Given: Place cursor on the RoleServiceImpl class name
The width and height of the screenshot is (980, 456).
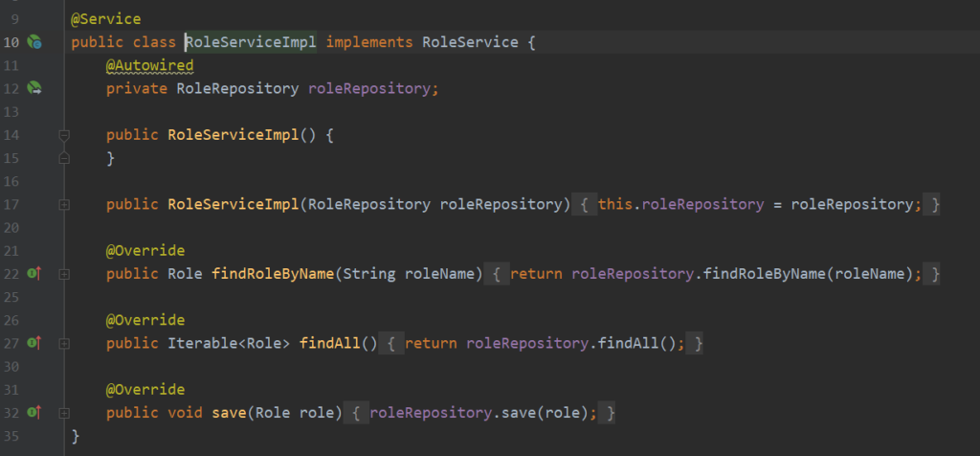Looking at the screenshot, I should pyautogui.click(x=251, y=42).
